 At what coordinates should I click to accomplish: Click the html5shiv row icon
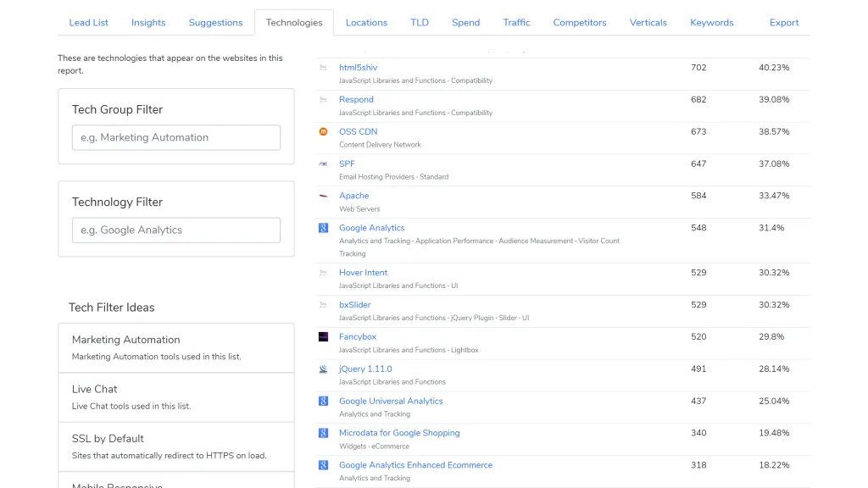pos(323,68)
